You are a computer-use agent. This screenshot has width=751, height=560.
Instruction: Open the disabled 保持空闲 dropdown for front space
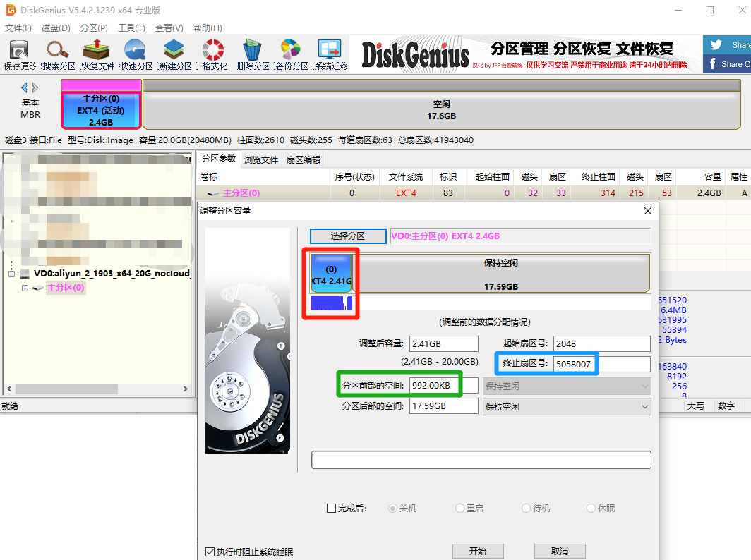coord(567,386)
